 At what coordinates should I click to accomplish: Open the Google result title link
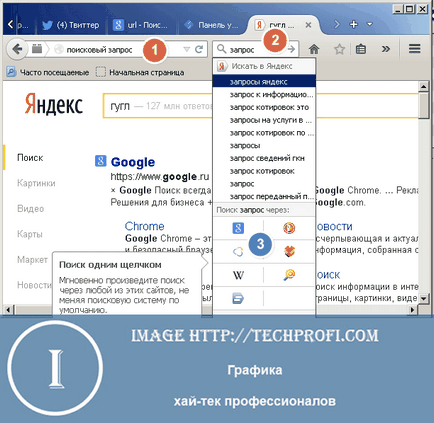tap(133, 162)
